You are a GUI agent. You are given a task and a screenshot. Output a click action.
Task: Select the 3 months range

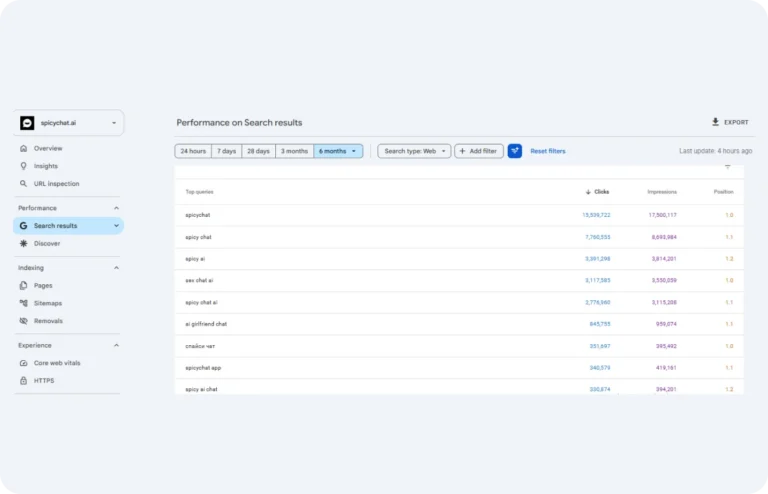294,151
